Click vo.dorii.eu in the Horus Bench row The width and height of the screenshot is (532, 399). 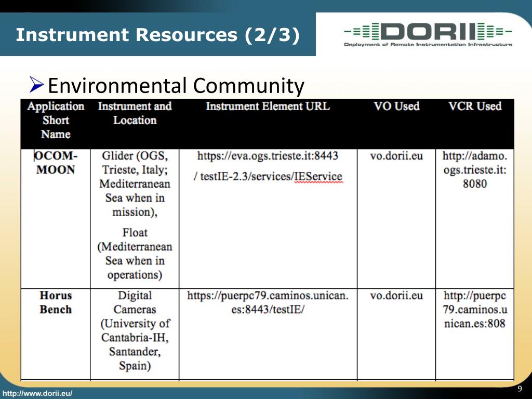point(396,296)
